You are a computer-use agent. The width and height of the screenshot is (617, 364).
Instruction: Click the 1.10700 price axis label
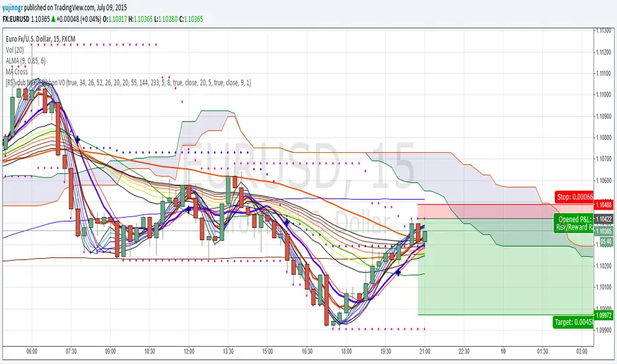click(x=604, y=159)
